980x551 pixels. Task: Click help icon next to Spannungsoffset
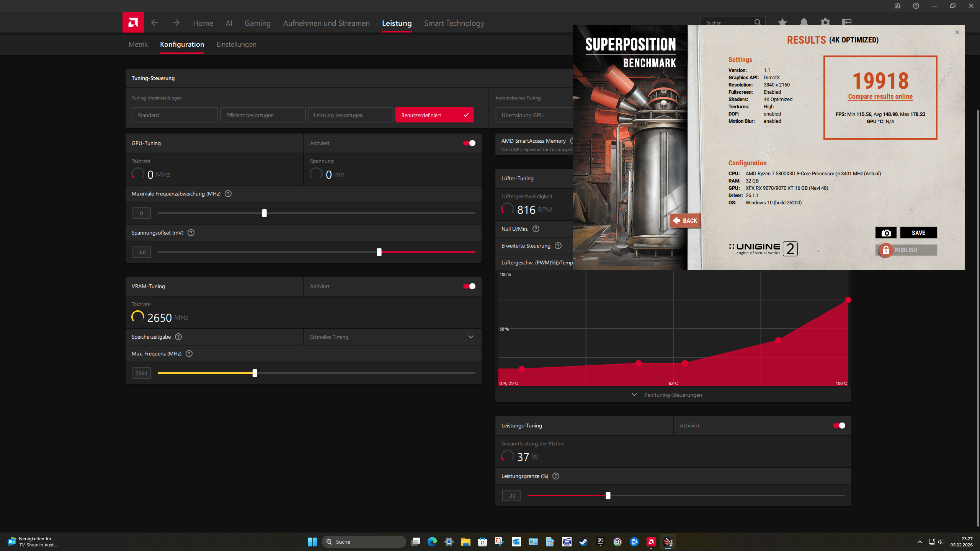[191, 233]
